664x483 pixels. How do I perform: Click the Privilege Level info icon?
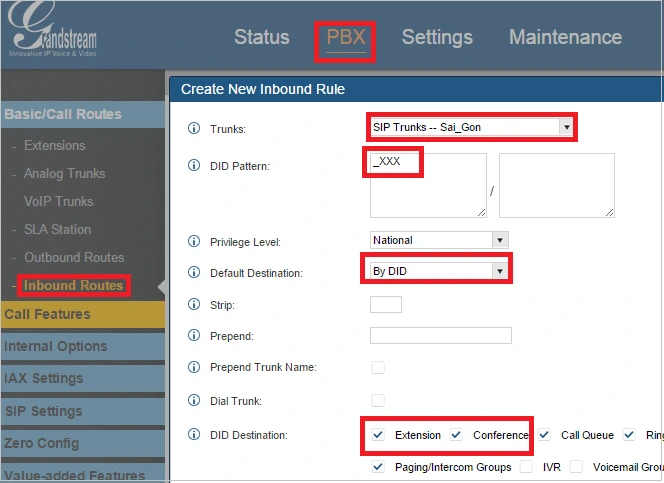[x=194, y=241]
